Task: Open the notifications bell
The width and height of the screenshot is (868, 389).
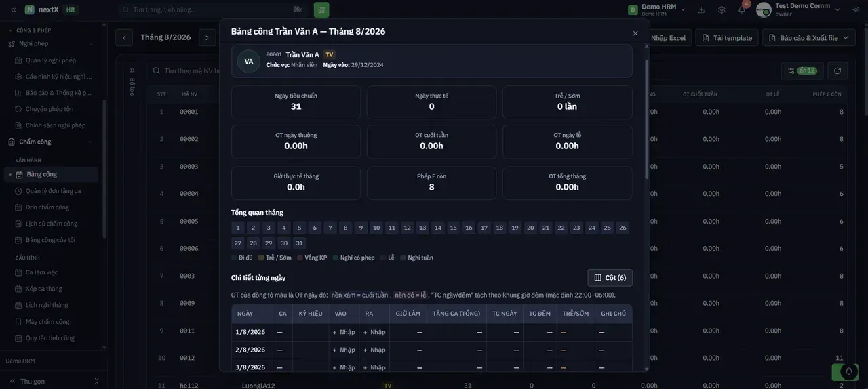Action: 742,9
